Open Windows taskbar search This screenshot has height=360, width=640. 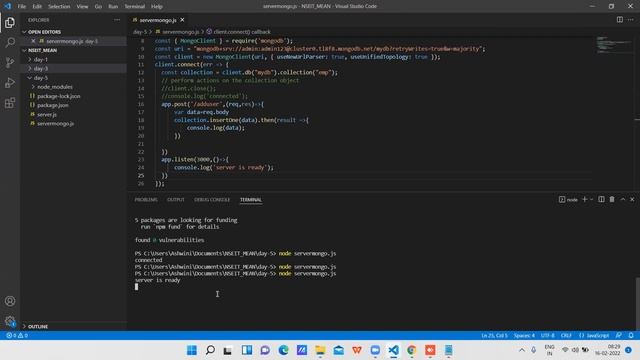[x=210, y=350]
